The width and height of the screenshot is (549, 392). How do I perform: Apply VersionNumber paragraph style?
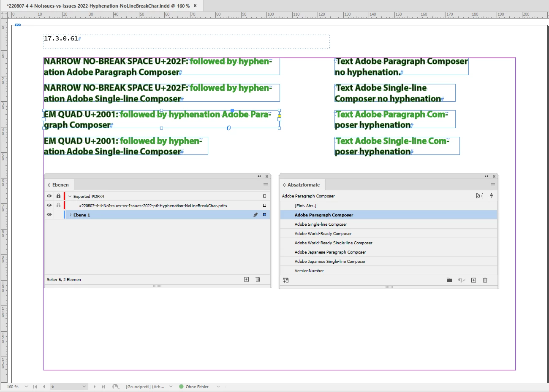(389, 270)
